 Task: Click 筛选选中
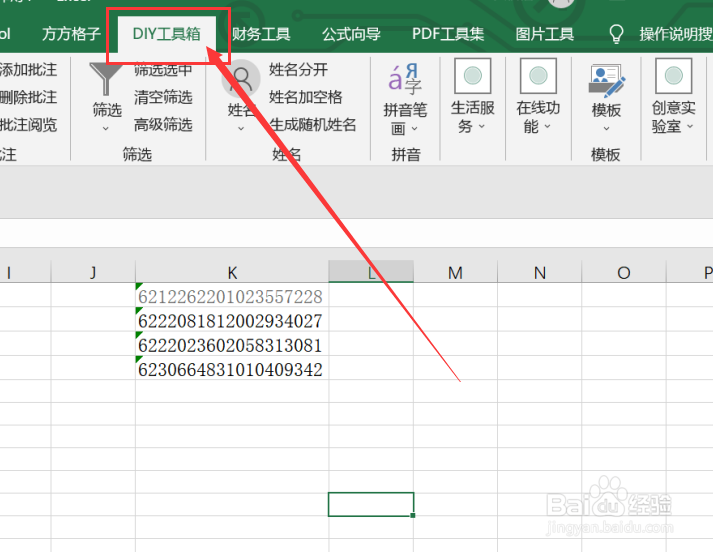(x=163, y=70)
